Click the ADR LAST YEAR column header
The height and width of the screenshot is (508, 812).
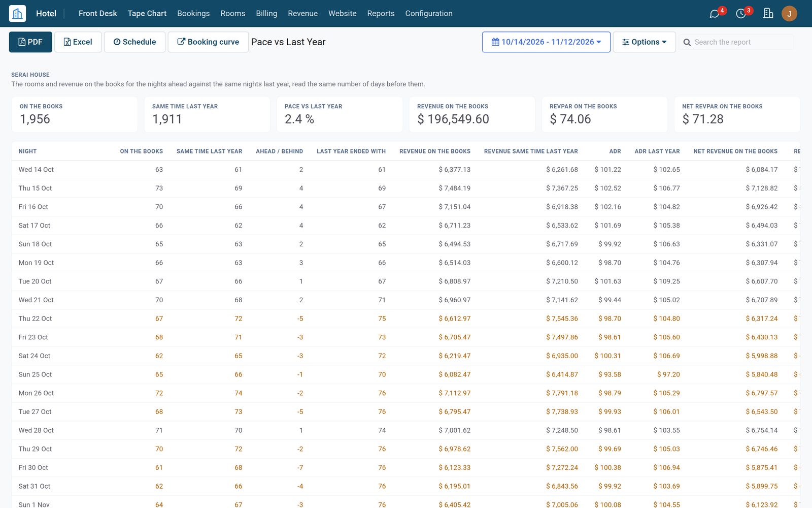[657, 151]
